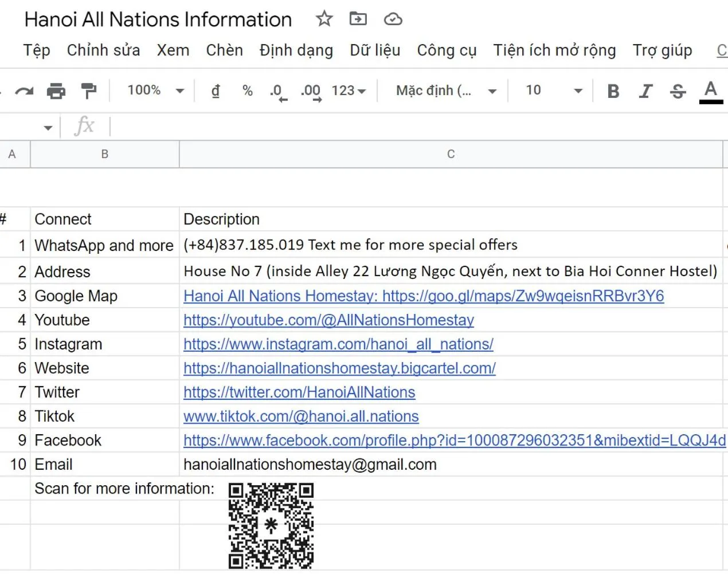728x574 pixels.
Task: Decrease decimal places button
Action: pos(278,91)
